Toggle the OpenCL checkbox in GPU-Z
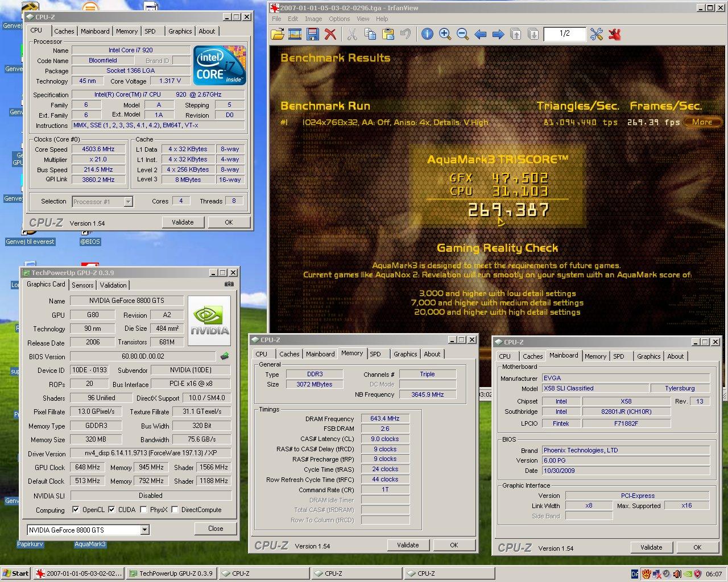This screenshot has height=582, width=728. point(76,510)
